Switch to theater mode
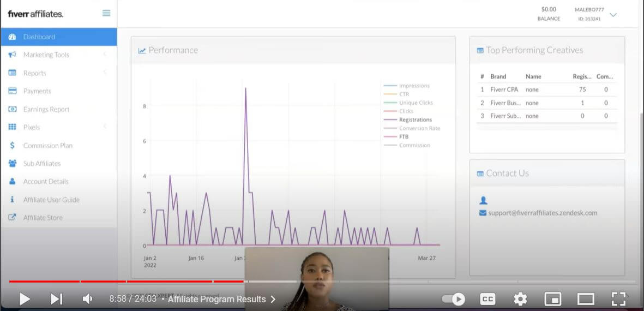The width and height of the screenshot is (644, 311). coord(586,299)
